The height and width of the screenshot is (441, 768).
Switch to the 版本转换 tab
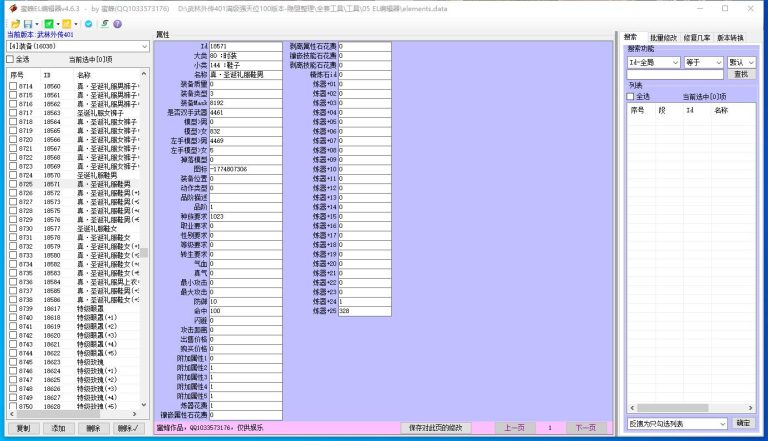730,38
